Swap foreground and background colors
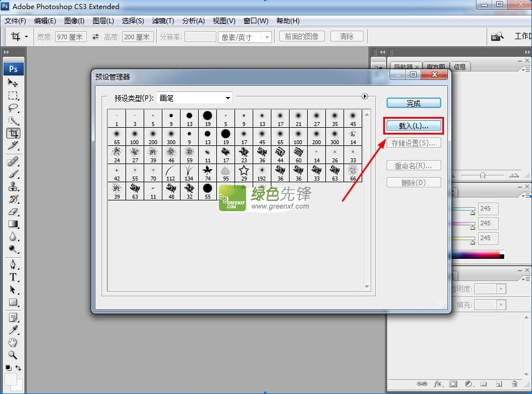 [18, 367]
